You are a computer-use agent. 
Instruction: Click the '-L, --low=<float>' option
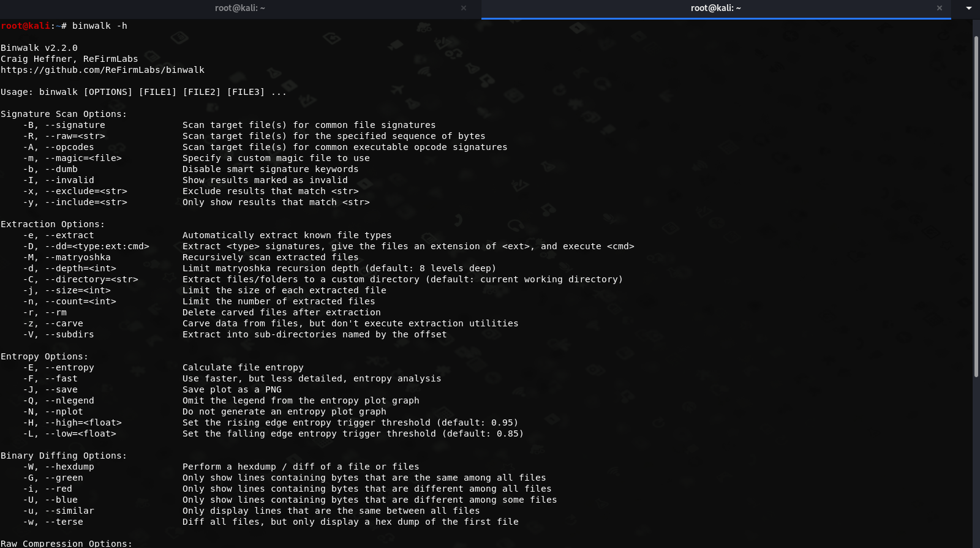(70, 434)
